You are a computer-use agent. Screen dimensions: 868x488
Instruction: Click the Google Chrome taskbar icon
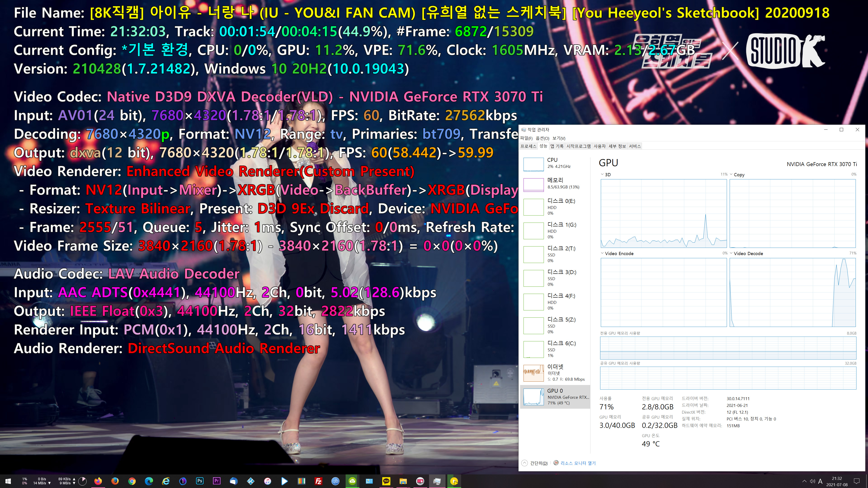(132, 481)
